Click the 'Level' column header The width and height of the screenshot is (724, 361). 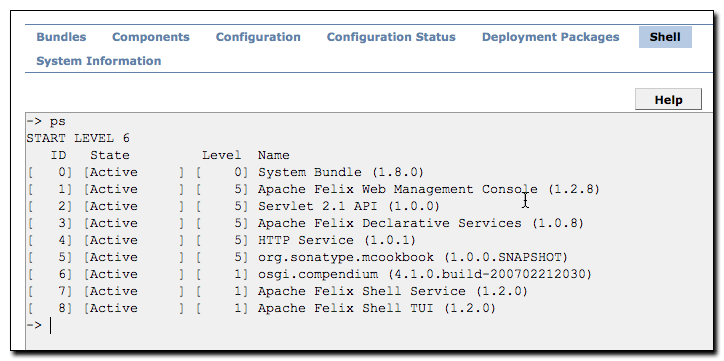click(x=222, y=155)
